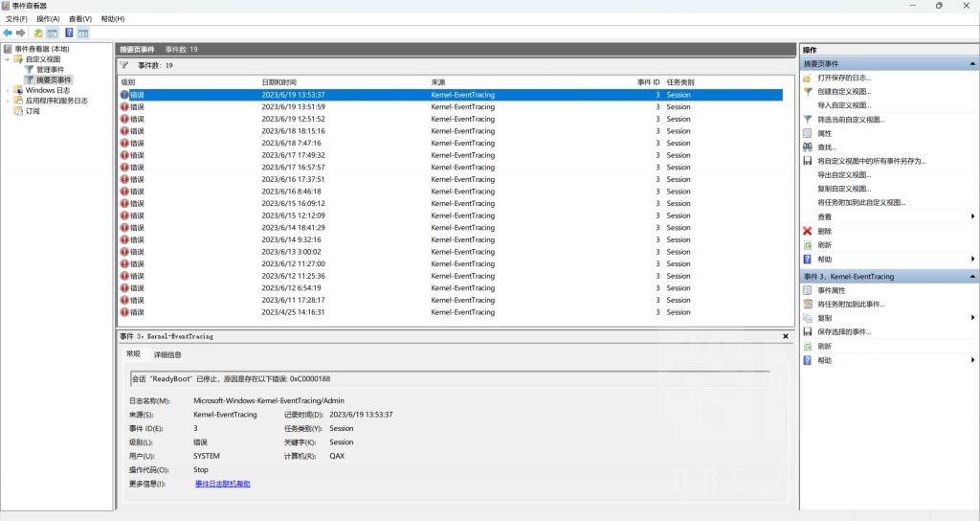
Task: Click the icon for 将任务附加到此事件
Action: tap(807, 304)
